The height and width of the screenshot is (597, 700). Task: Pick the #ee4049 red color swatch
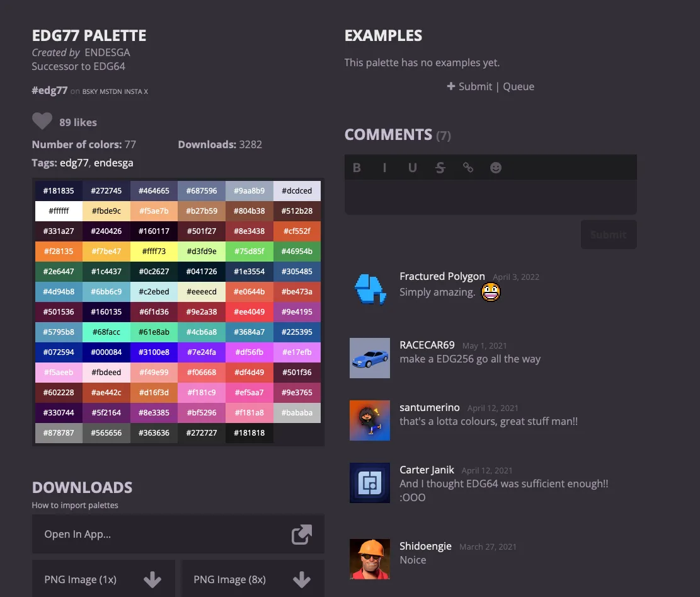pyautogui.click(x=250, y=311)
